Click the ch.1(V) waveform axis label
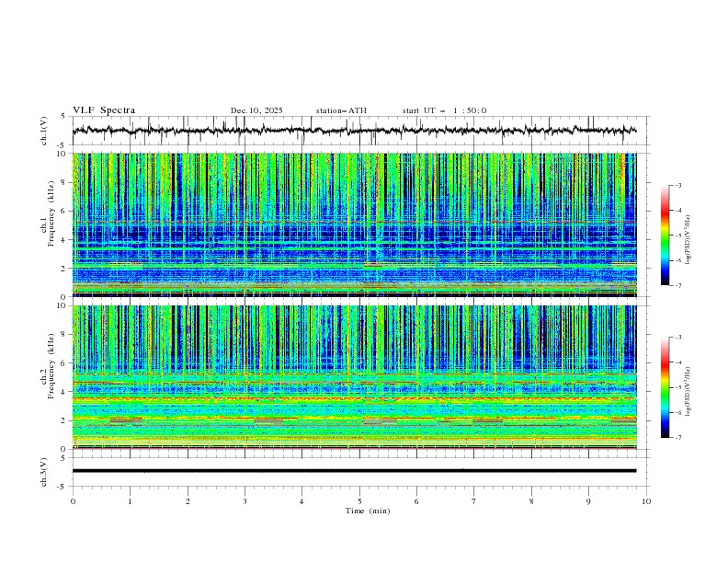Image resolution: width=728 pixels, height=563 pixels. pyautogui.click(x=45, y=131)
